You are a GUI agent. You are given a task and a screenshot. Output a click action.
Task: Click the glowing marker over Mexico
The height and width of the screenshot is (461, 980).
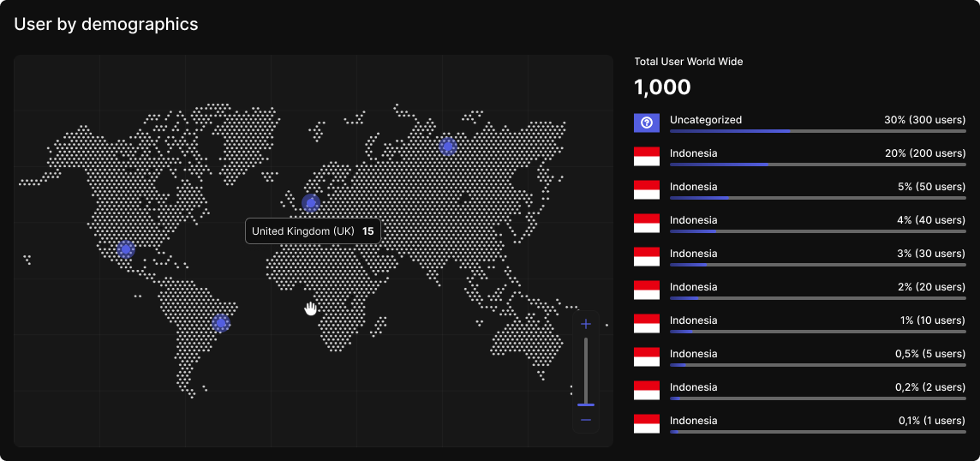point(126,249)
